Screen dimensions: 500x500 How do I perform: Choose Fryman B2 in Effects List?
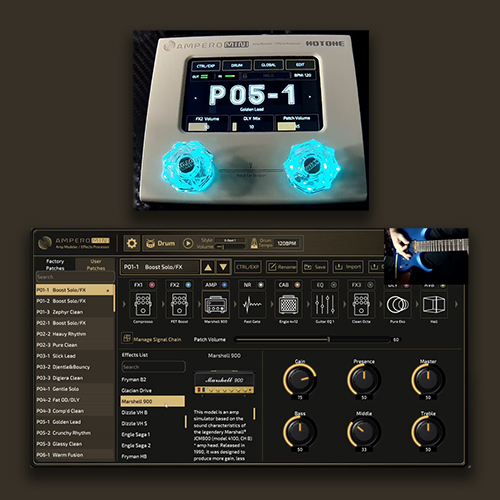pos(152,379)
